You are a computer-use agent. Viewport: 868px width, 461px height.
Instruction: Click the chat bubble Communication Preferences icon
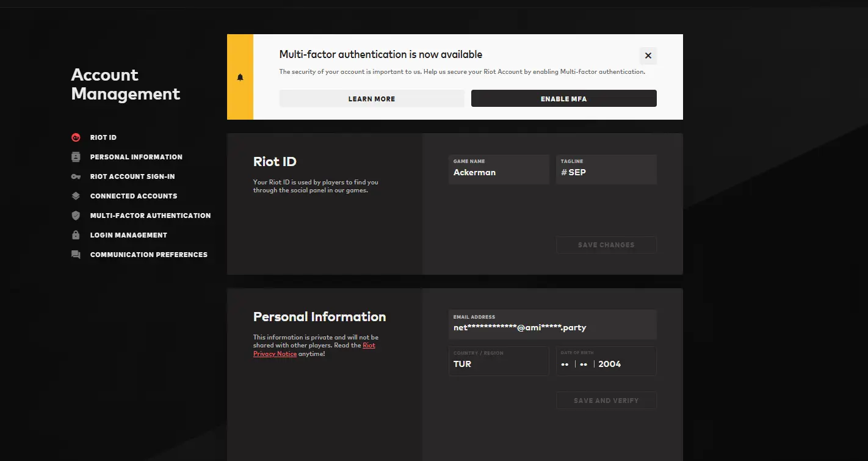pos(76,255)
